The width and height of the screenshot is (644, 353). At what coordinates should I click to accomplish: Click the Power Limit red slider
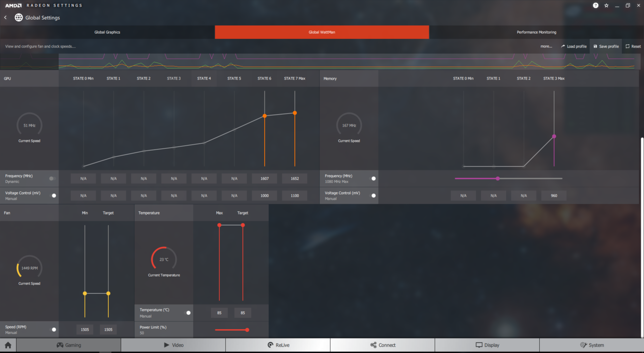231,330
